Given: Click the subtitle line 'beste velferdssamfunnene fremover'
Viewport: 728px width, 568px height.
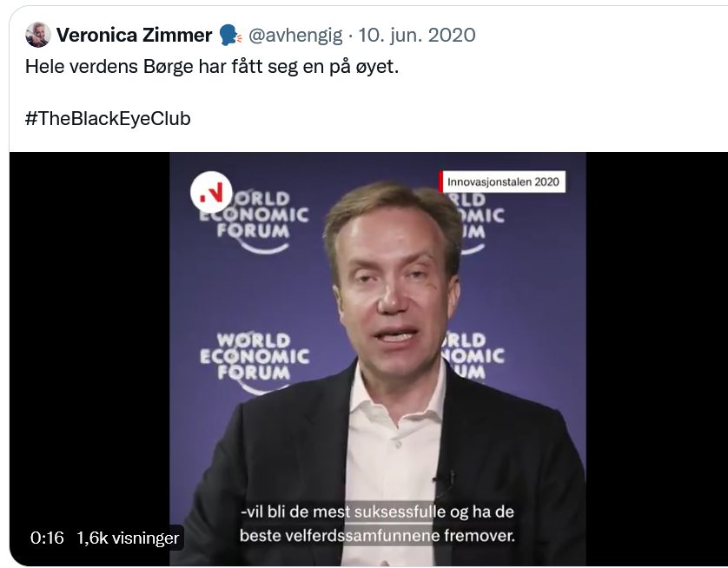Looking at the screenshot, I should (x=377, y=536).
